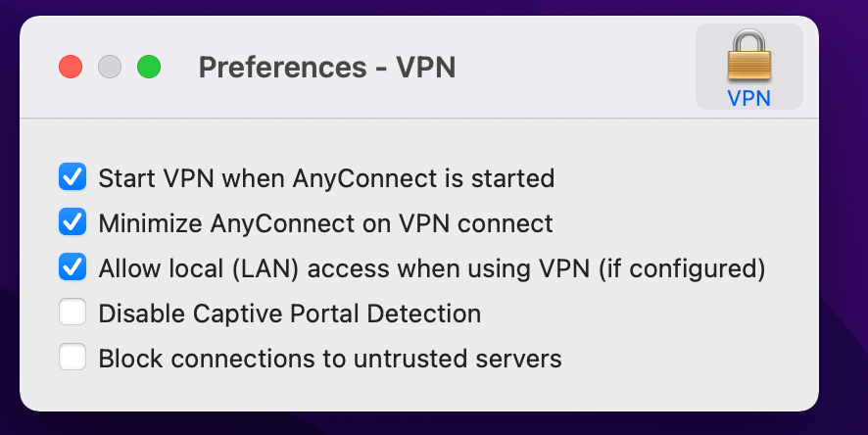868x435 pixels.
Task: Enable Disable Captive Portal Detection checkbox
Action: click(x=72, y=314)
